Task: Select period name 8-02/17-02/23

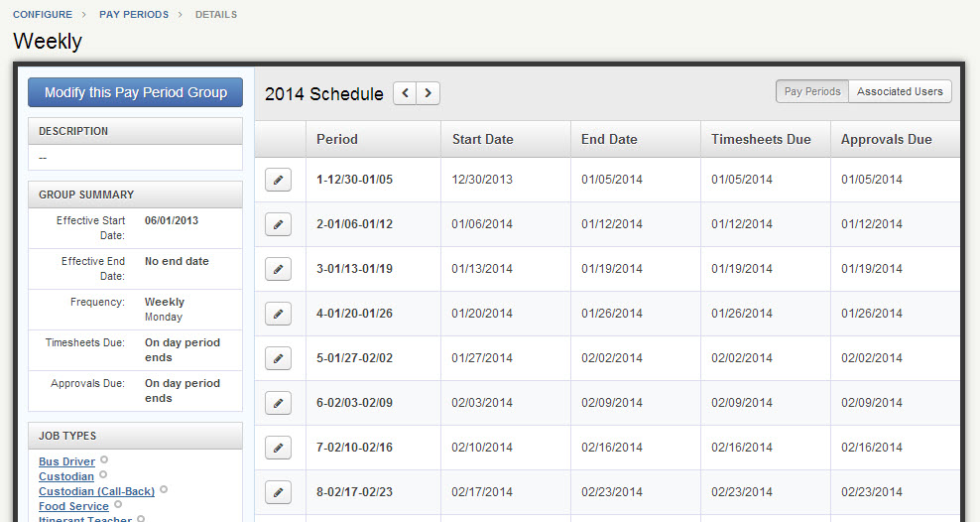Action: tap(354, 492)
